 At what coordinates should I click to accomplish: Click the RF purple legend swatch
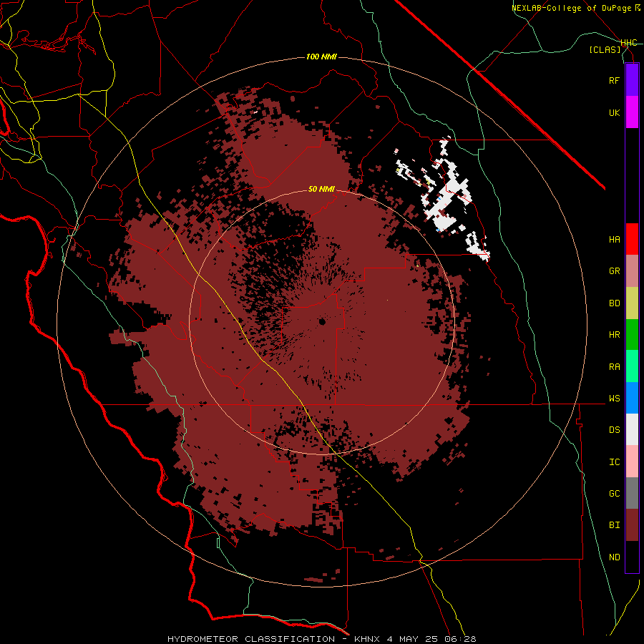click(x=632, y=80)
